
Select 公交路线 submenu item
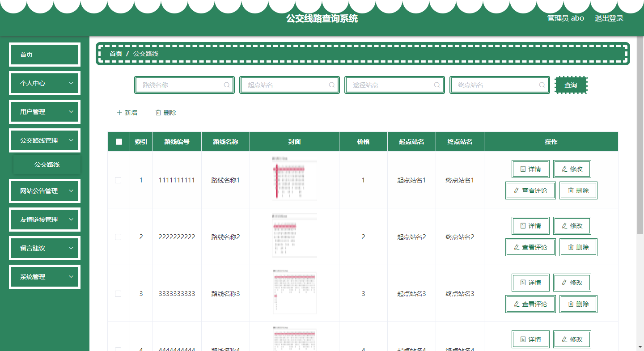47,165
